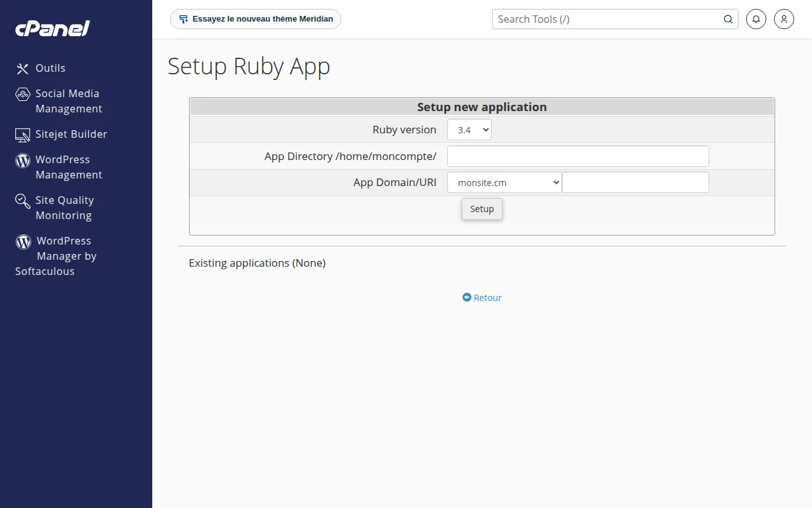The width and height of the screenshot is (812, 508).
Task: Click 'Existing applications (None)' text
Action: pos(257,263)
